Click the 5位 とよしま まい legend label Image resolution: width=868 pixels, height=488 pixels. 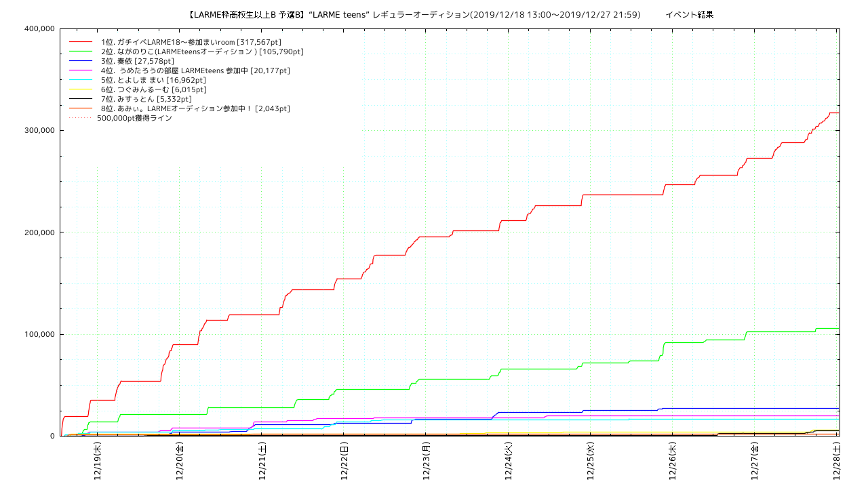(153, 80)
